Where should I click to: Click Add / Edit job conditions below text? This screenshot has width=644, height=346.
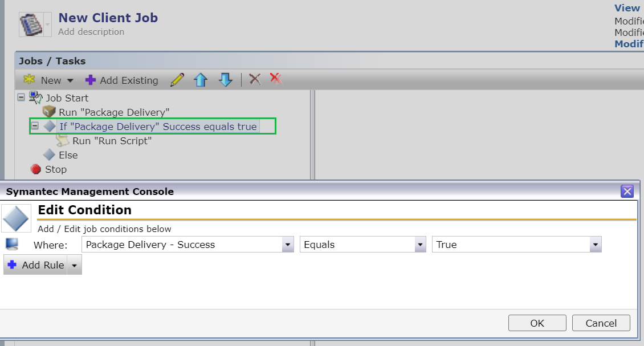click(x=104, y=229)
